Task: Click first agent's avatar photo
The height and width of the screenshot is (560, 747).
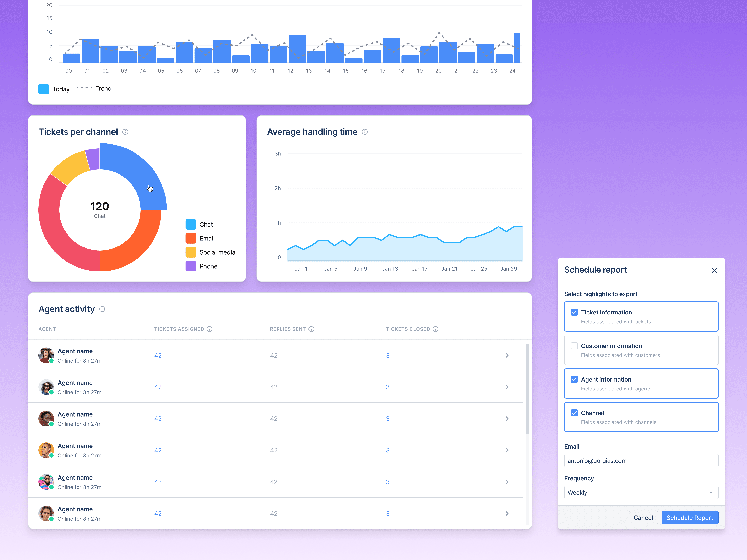Action: [x=46, y=355]
